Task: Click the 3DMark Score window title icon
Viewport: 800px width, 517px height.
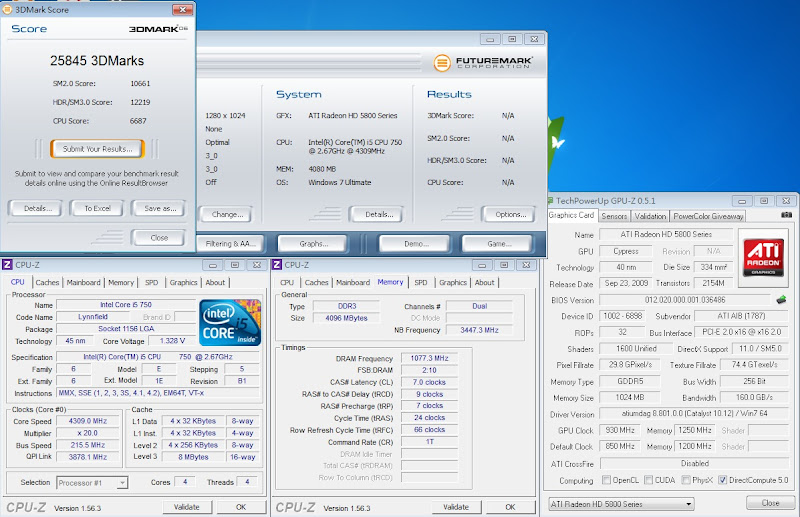Action: pos(7,9)
